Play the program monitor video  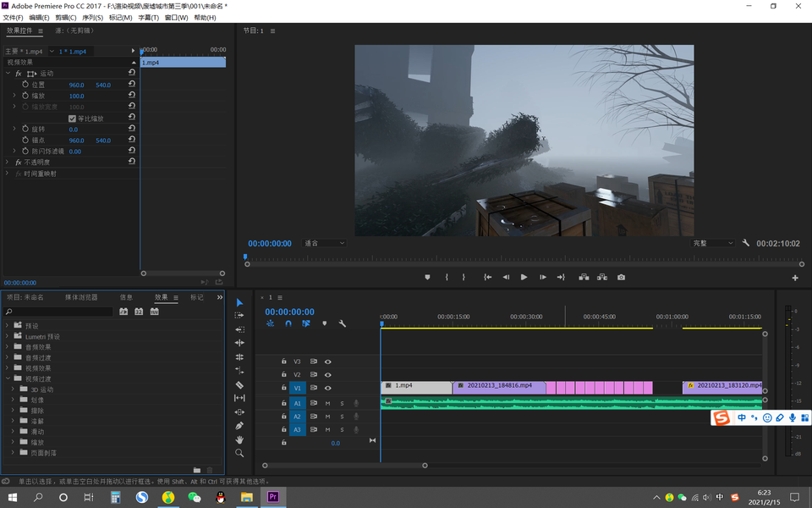click(524, 278)
